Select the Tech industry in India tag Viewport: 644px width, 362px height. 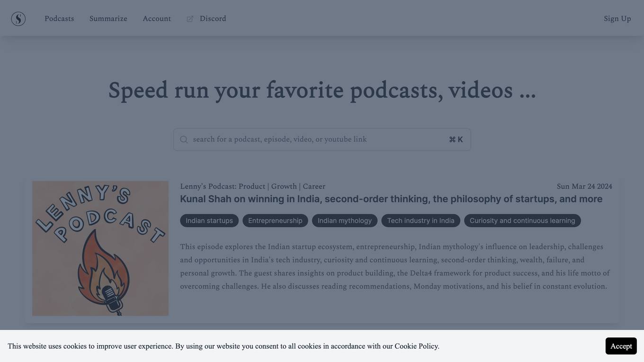pyautogui.click(x=420, y=221)
